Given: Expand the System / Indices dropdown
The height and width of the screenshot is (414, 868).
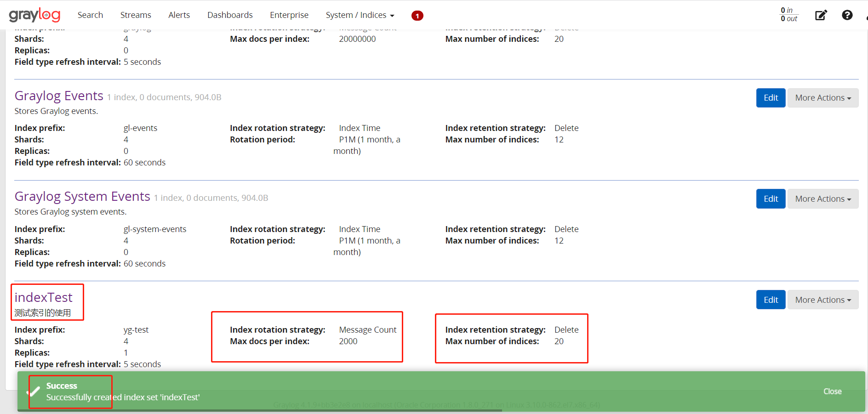Looking at the screenshot, I should click(x=360, y=15).
